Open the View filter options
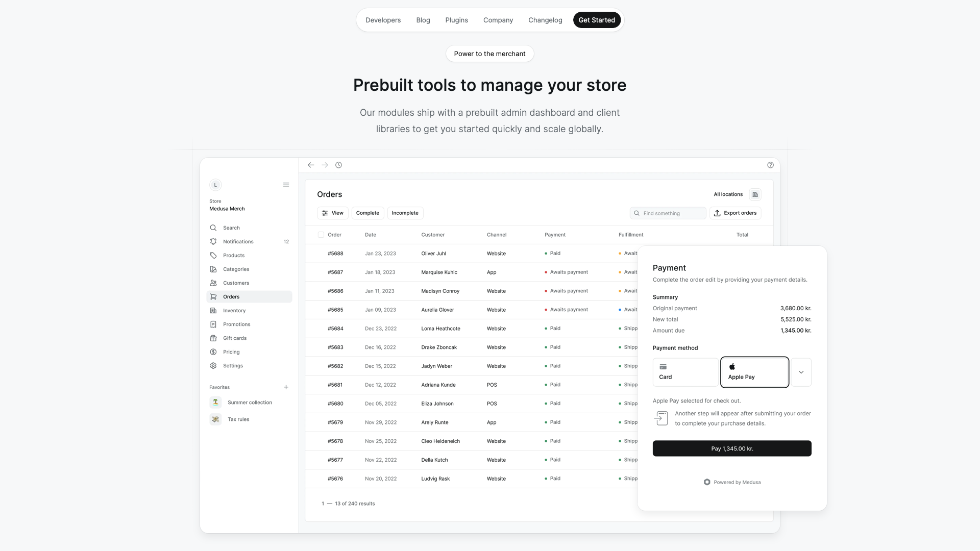Image resolution: width=980 pixels, height=551 pixels. (x=333, y=213)
